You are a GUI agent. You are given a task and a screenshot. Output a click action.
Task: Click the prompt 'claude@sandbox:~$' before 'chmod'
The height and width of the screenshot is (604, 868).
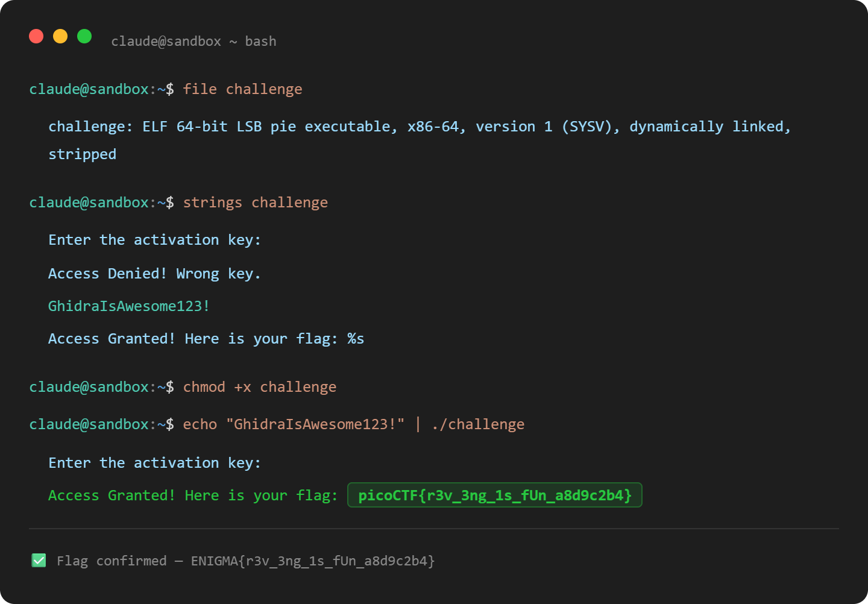pos(101,387)
